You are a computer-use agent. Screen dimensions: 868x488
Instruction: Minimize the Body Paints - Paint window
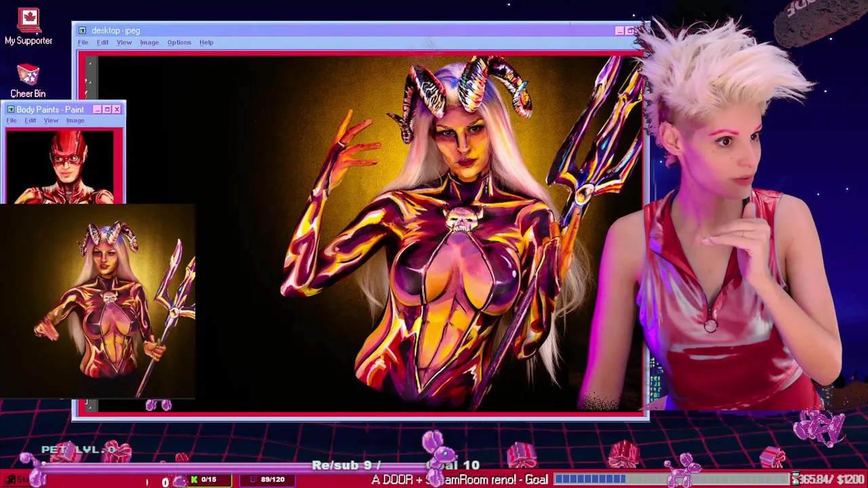click(x=97, y=109)
